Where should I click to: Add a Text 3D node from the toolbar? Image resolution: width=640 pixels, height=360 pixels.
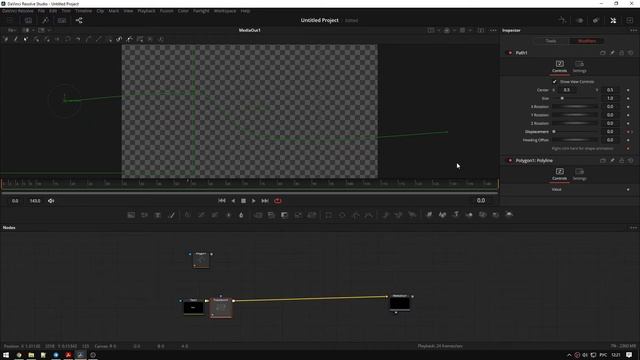point(456,215)
